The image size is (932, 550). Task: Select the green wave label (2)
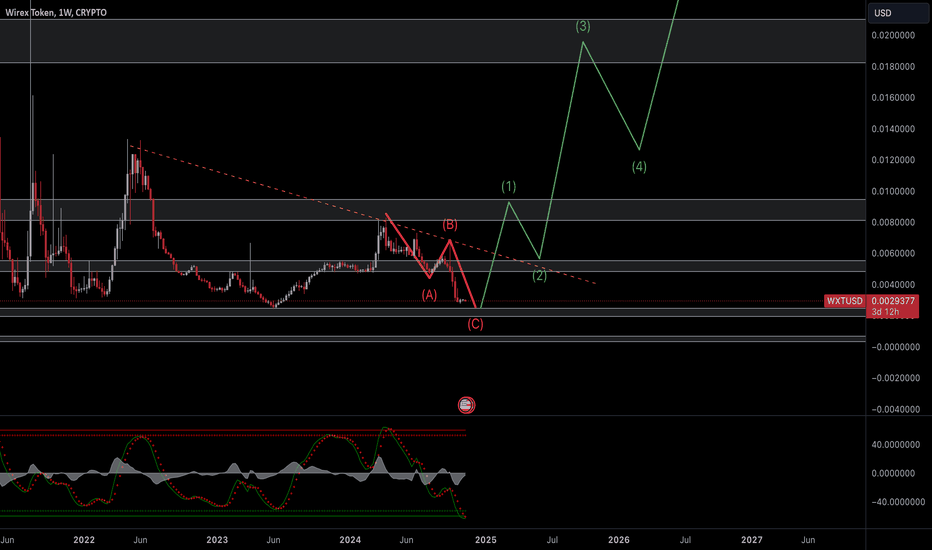click(x=539, y=276)
